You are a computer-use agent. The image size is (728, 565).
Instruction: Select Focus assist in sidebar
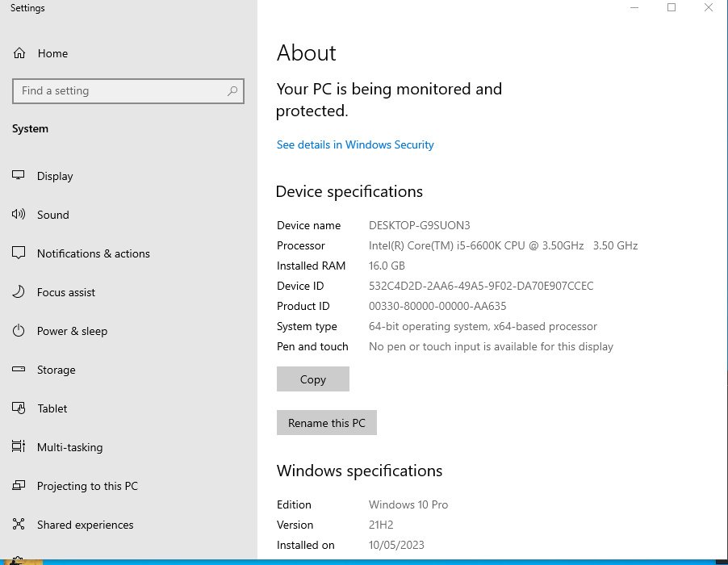66,292
